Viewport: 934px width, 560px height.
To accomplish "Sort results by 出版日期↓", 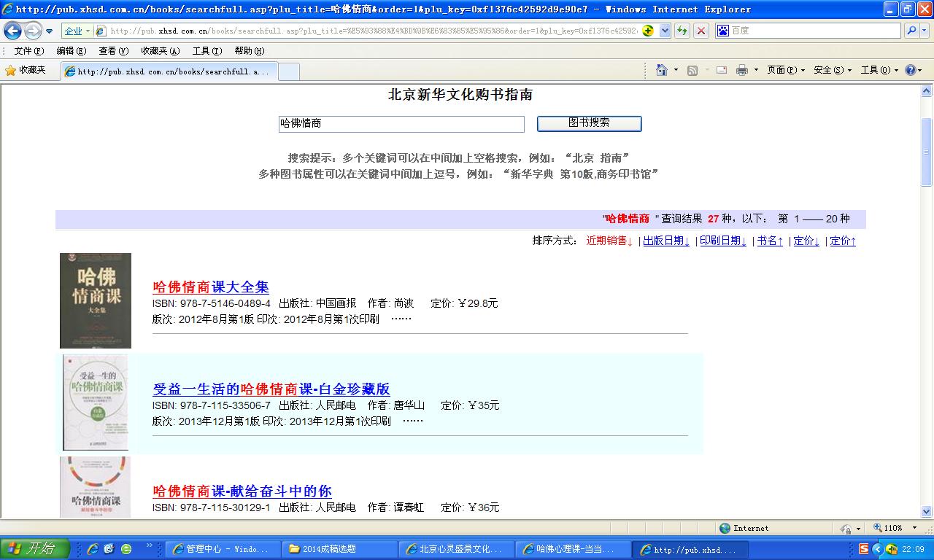I will click(666, 241).
